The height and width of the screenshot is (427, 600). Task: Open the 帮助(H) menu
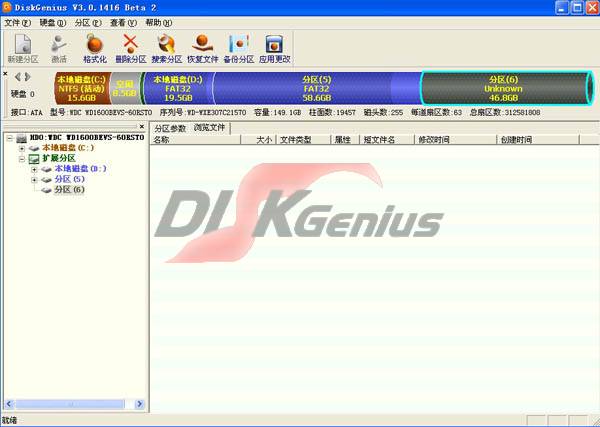coord(158,23)
